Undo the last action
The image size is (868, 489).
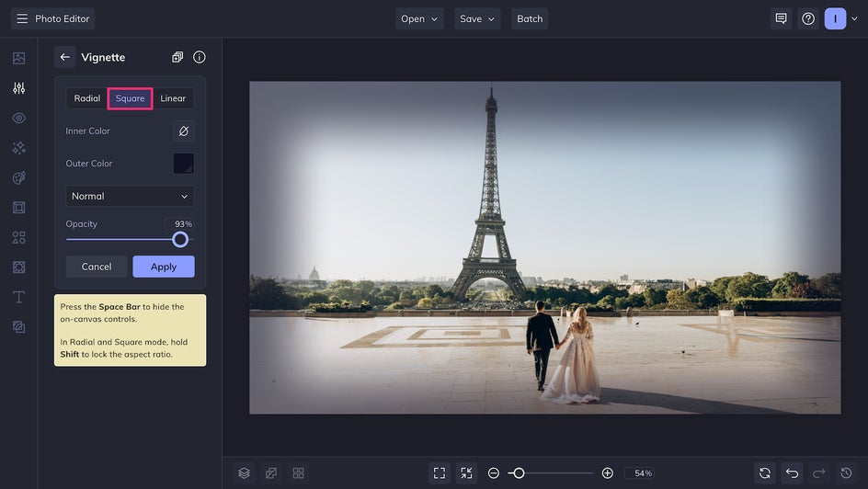[x=792, y=473]
